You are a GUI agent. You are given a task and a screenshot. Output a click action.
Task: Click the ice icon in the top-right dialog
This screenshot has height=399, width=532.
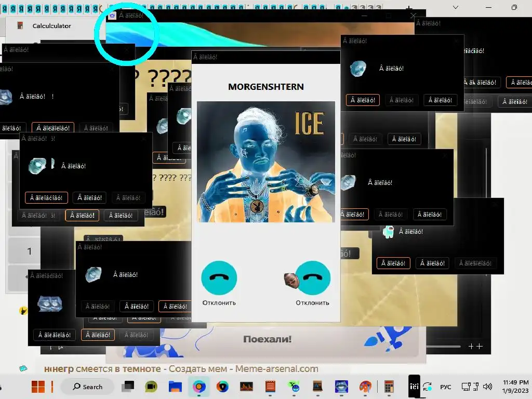[358, 69]
